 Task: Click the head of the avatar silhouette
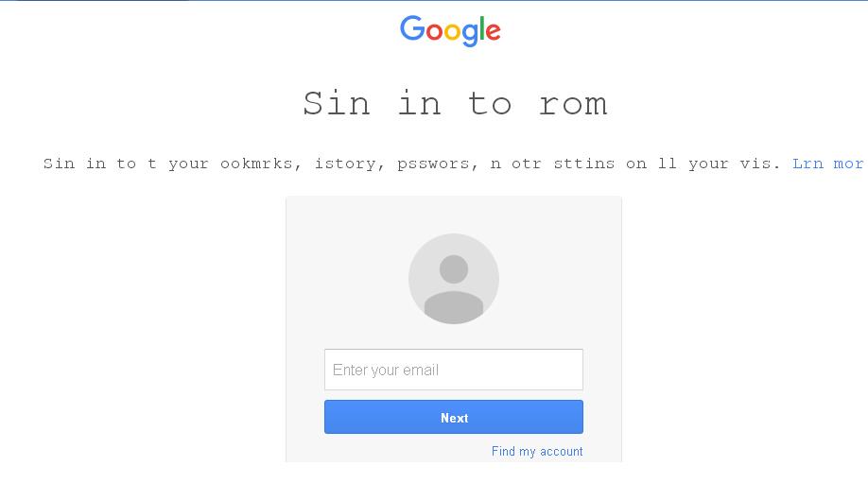coord(454,269)
